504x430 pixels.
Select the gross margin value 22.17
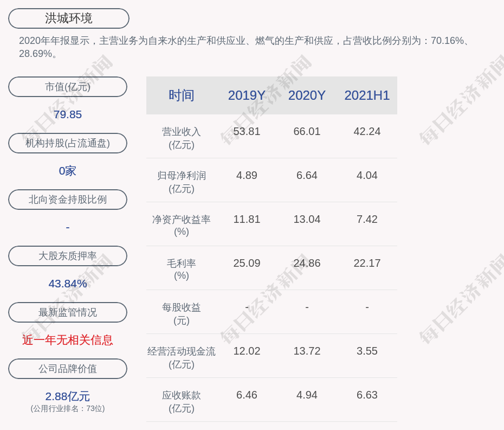367,263
